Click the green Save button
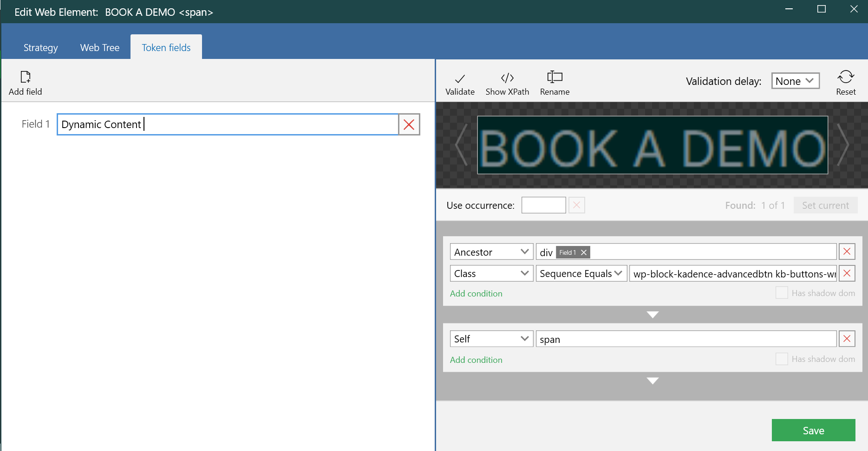 click(x=813, y=430)
